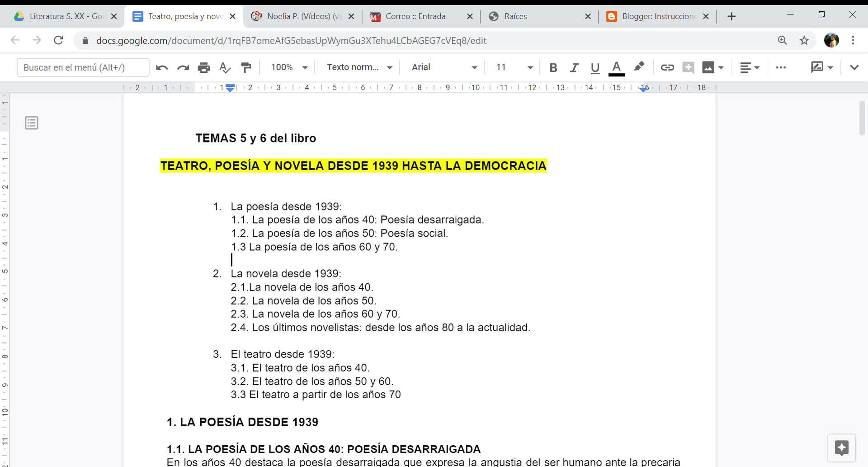The image size is (868, 467).
Task: Click the vertical scrollbar thumb
Action: coord(862,118)
